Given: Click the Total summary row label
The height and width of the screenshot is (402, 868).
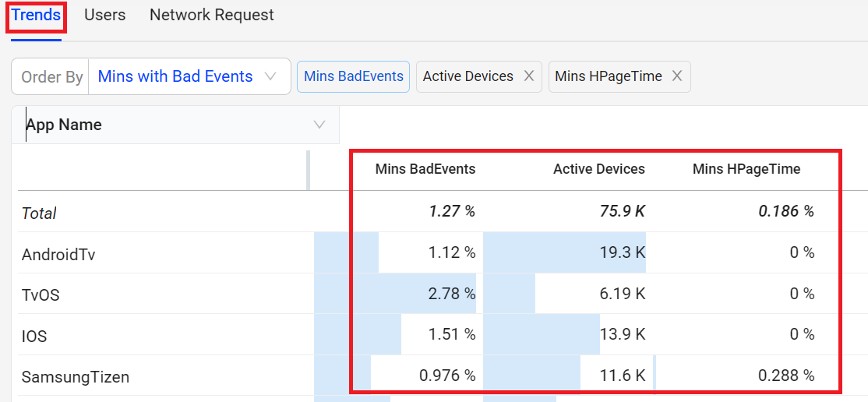Looking at the screenshot, I should tap(39, 213).
